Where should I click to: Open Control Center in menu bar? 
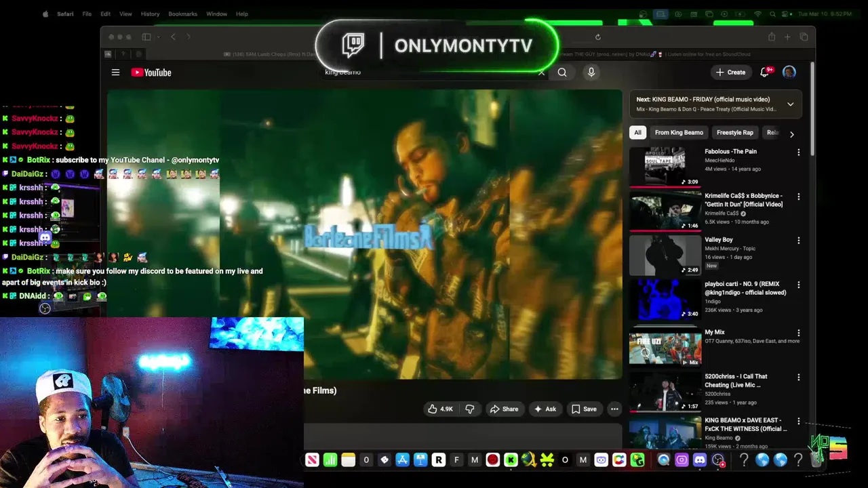(787, 14)
